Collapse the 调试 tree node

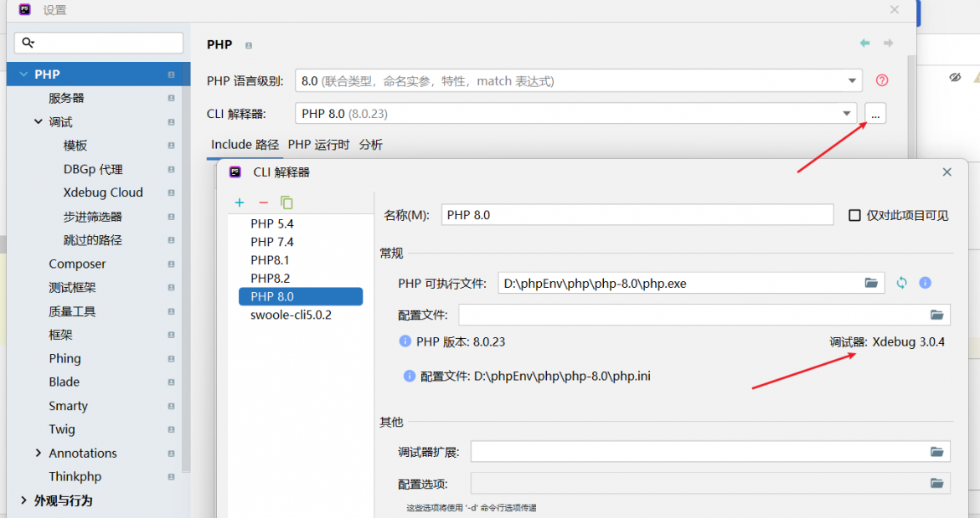[x=39, y=121]
